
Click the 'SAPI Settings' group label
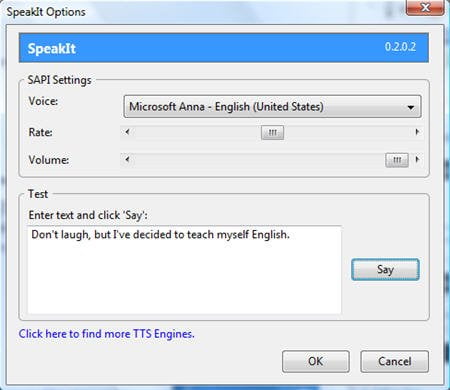pos(59,80)
